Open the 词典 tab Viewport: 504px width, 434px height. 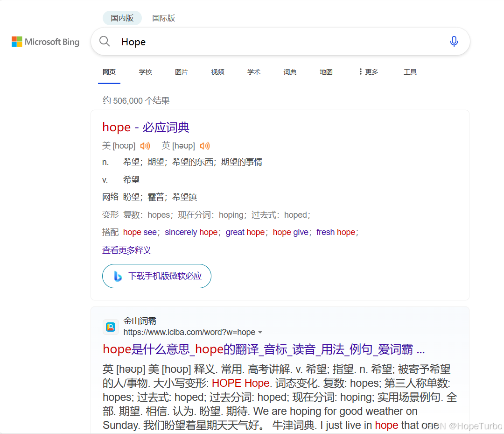pyautogui.click(x=290, y=71)
